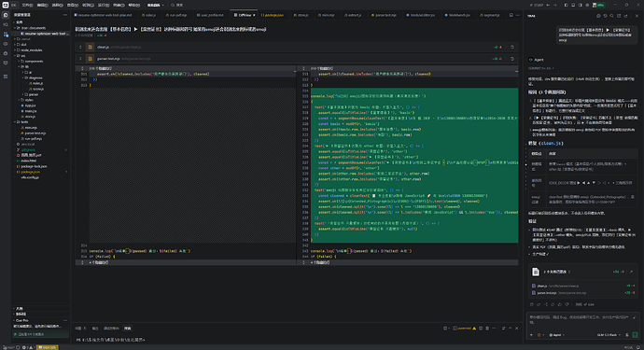Open Source Control view with badge
This screenshot has height=350, width=644.
click(6, 35)
